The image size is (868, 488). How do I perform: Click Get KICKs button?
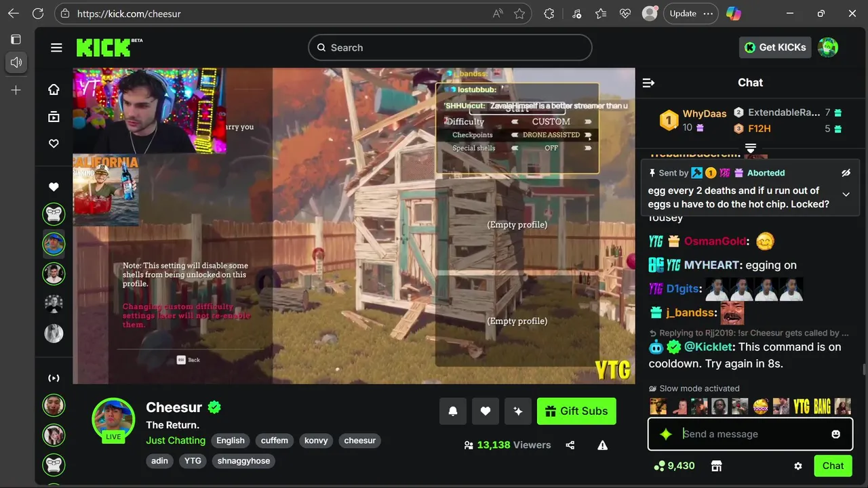pos(775,47)
